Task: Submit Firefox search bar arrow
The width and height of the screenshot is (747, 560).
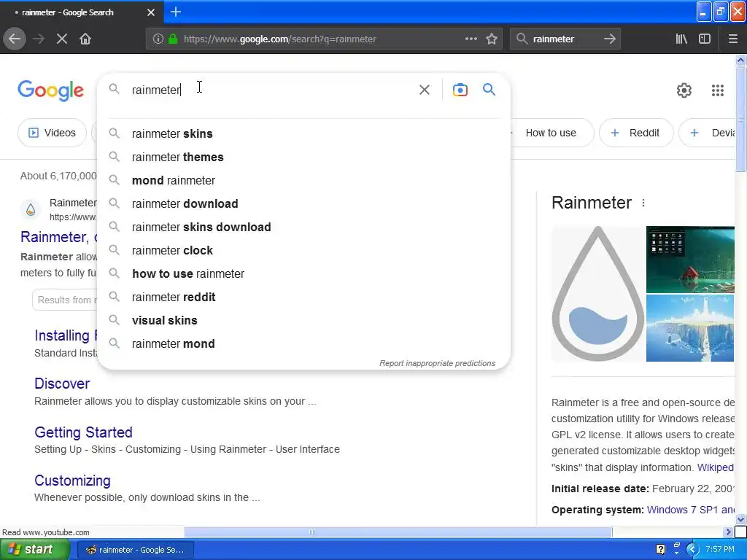Action: tap(609, 39)
